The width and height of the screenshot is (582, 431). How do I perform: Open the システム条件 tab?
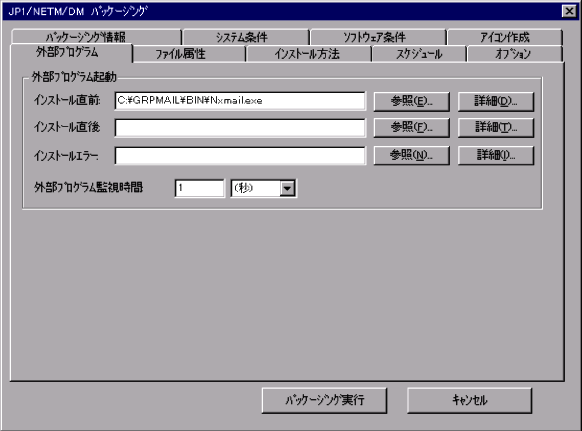pos(246,37)
